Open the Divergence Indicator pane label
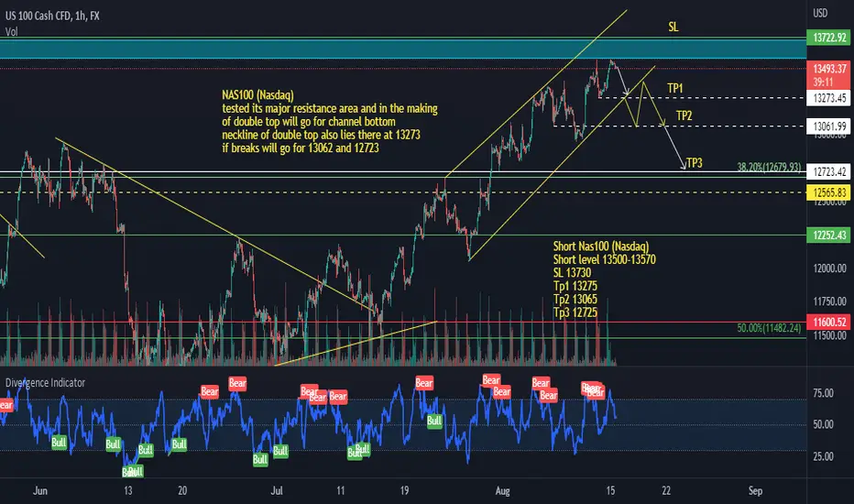Screen dimensions: 854x504 (x=45, y=382)
